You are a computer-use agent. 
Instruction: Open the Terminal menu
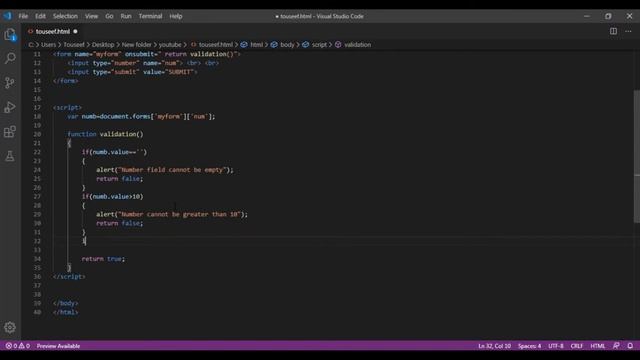tap(150, 16)
